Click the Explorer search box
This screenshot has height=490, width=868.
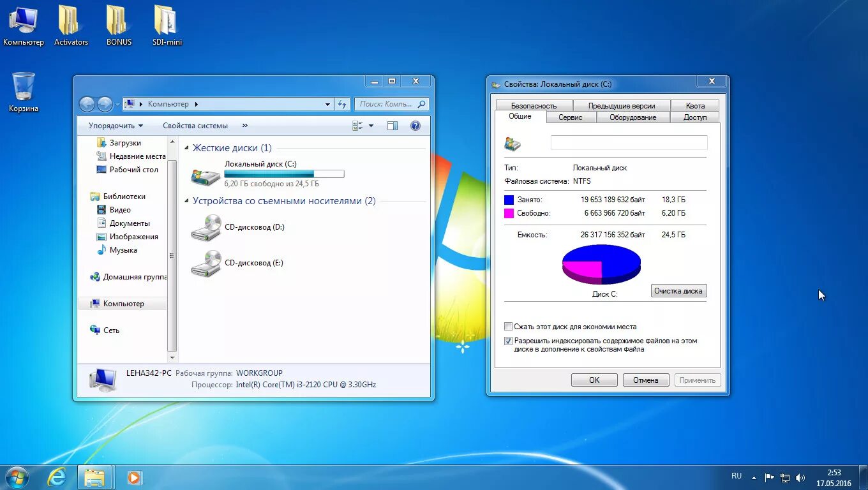click(391, 104)
